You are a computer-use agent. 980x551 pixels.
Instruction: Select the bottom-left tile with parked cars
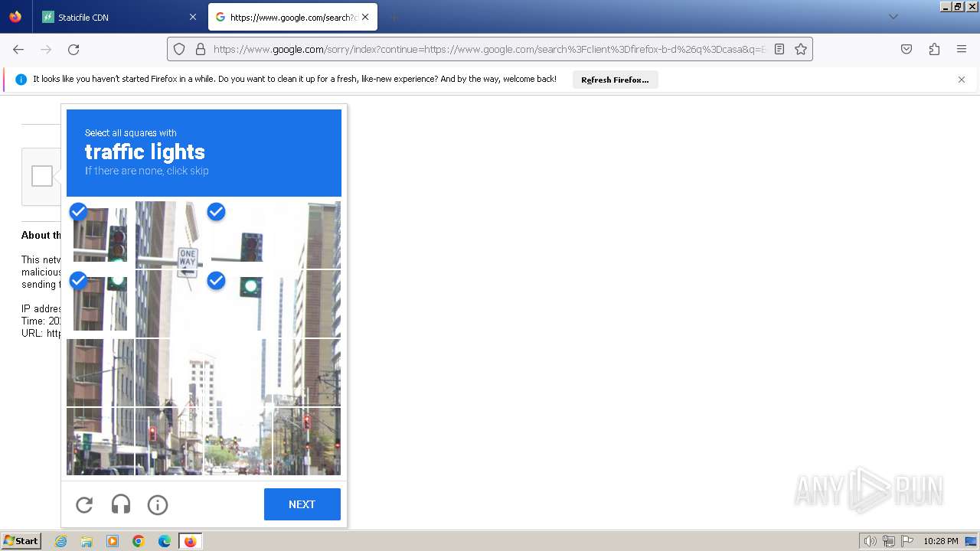click(x=100, y=442)
